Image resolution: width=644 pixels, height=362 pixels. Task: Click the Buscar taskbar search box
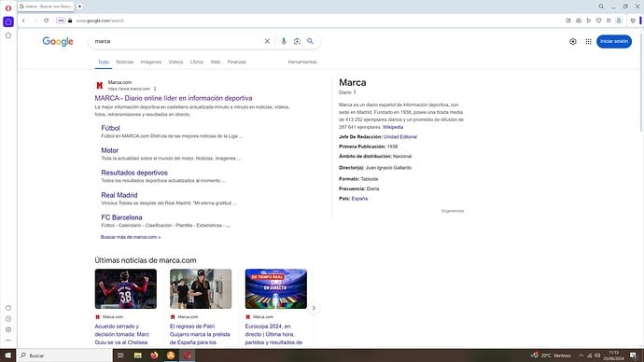65,355
